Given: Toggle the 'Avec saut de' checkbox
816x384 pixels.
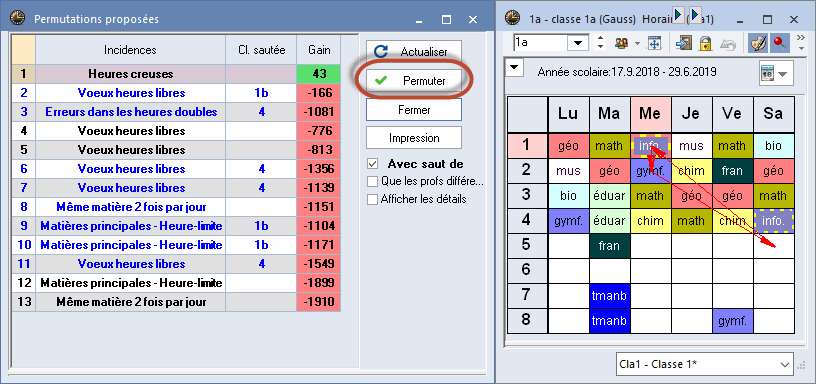Looking at the screenshot, I should pyautogui.click(x=372, y=164).
